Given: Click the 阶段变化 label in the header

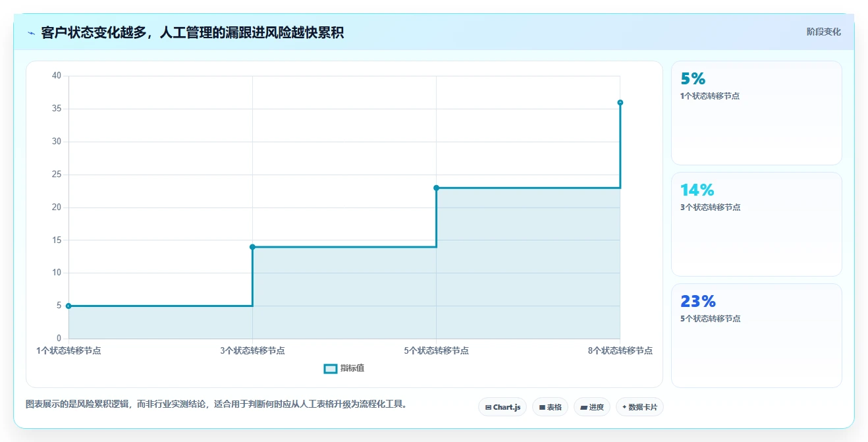Looking at the screenshot, I should (824, 32).
